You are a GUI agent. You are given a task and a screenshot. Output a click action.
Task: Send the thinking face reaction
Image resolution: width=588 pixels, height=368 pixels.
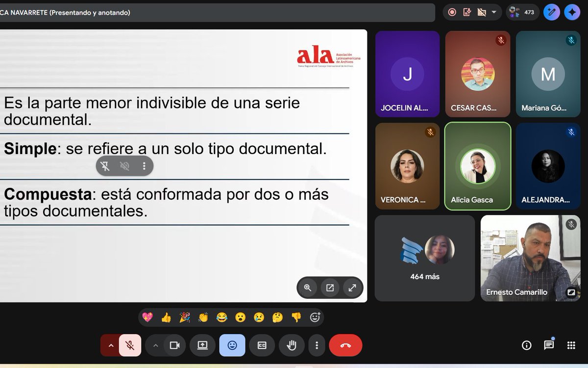point(277,317)
